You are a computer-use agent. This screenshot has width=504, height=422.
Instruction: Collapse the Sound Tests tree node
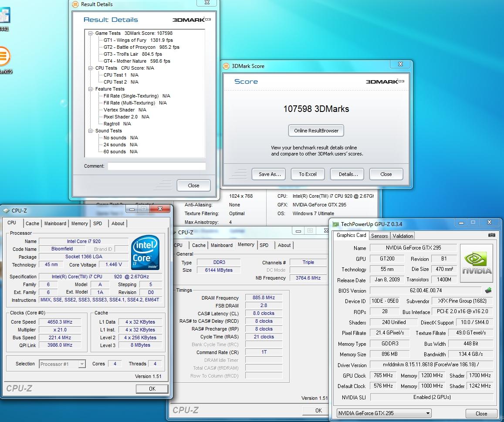[x=91, y=131]
